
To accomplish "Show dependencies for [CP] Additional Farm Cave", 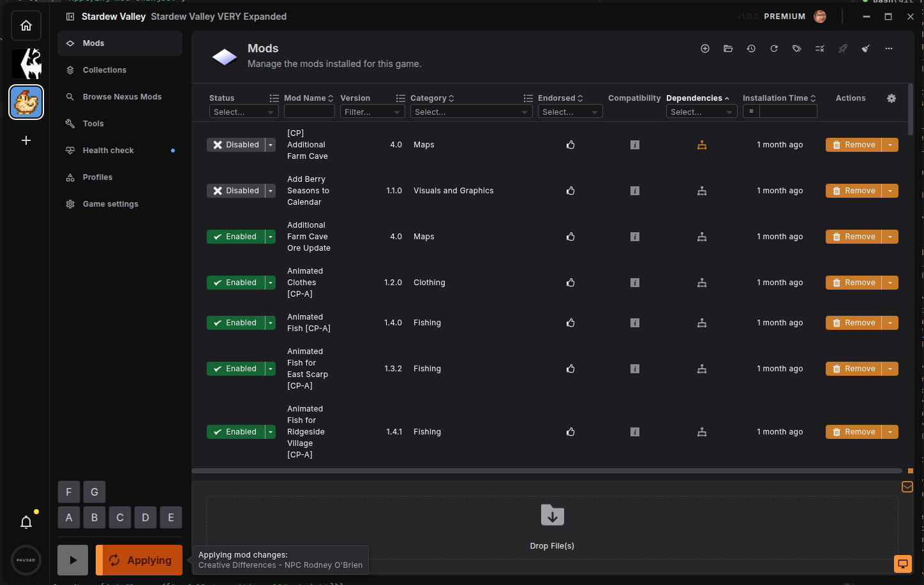I will coord(702,145).
